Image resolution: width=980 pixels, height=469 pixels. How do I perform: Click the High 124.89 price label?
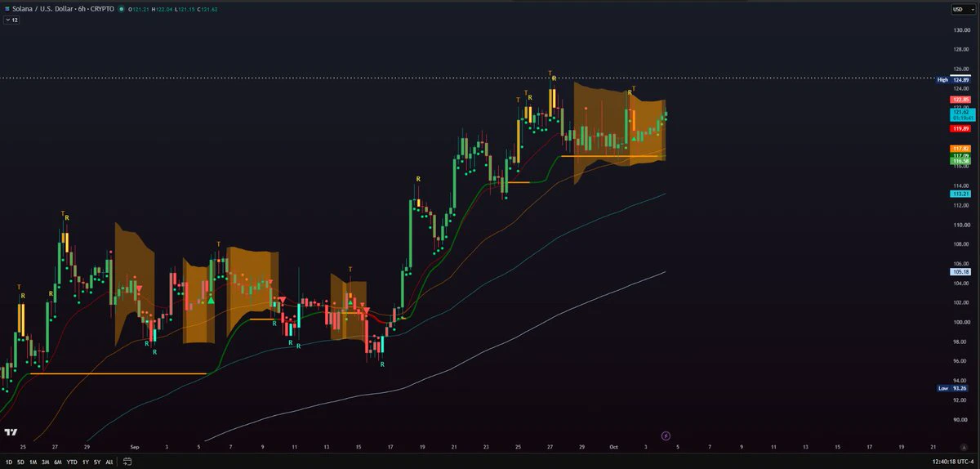(953, 79)
